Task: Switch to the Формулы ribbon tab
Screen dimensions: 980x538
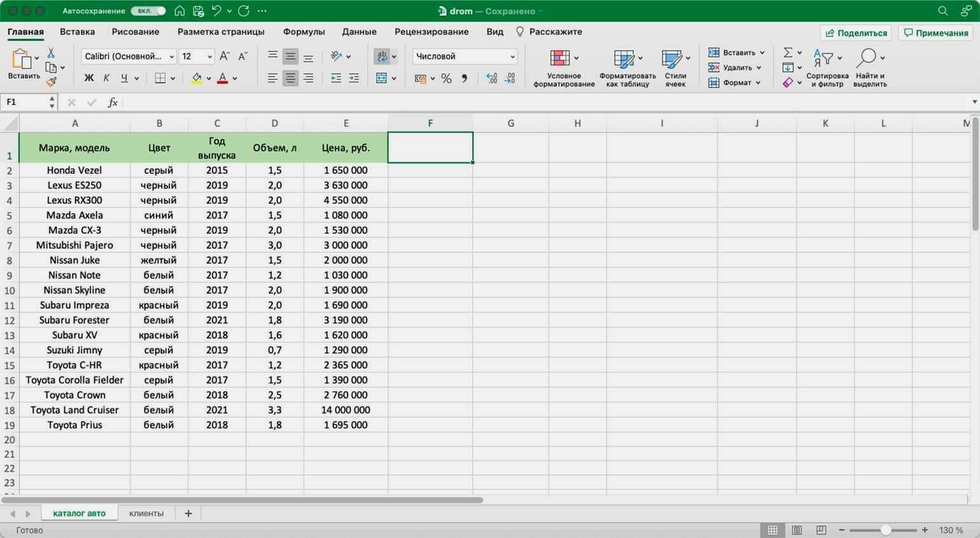Action: [304, 32]
